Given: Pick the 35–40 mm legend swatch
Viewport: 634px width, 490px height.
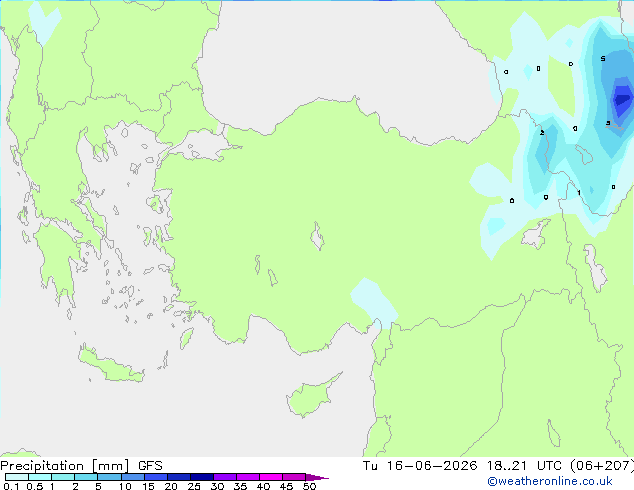Looking at the screenshot, I should (247, 477).
